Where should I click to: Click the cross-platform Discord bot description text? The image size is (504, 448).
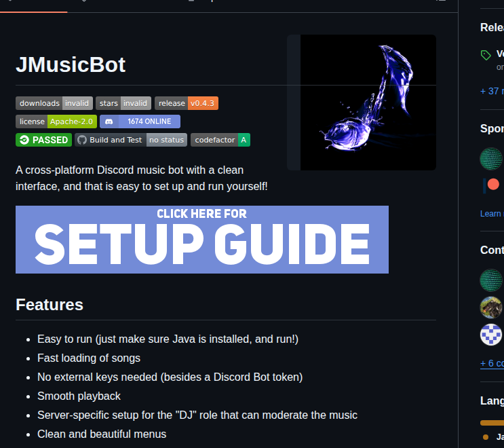pos(141,178)
